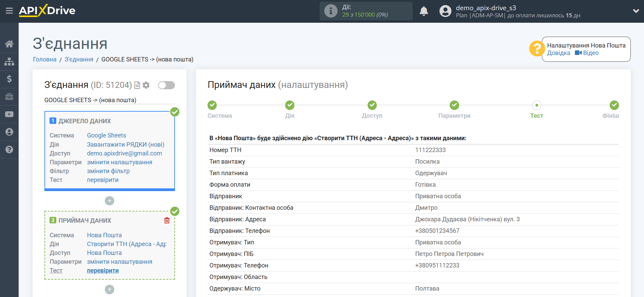The height and width of the screenshot is (297, 644).
Task: Go to Система step
Action: pyautogui.click(x=213, y=105)
